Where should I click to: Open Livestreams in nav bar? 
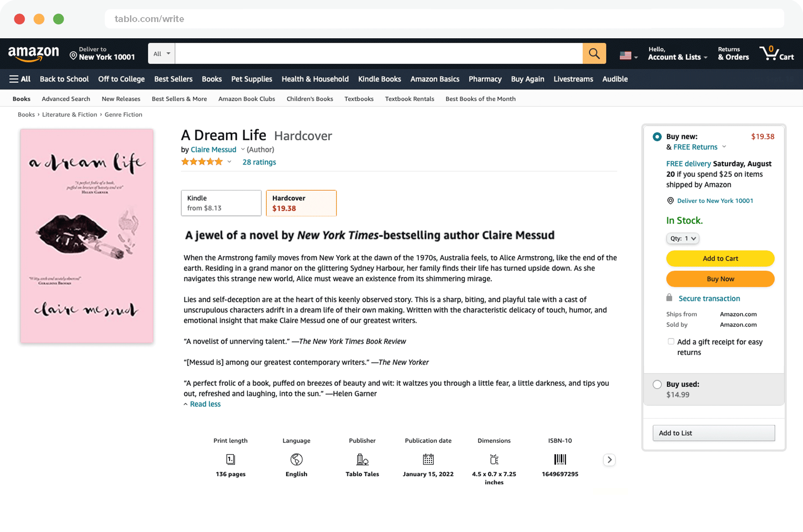(x=573, y=79)
